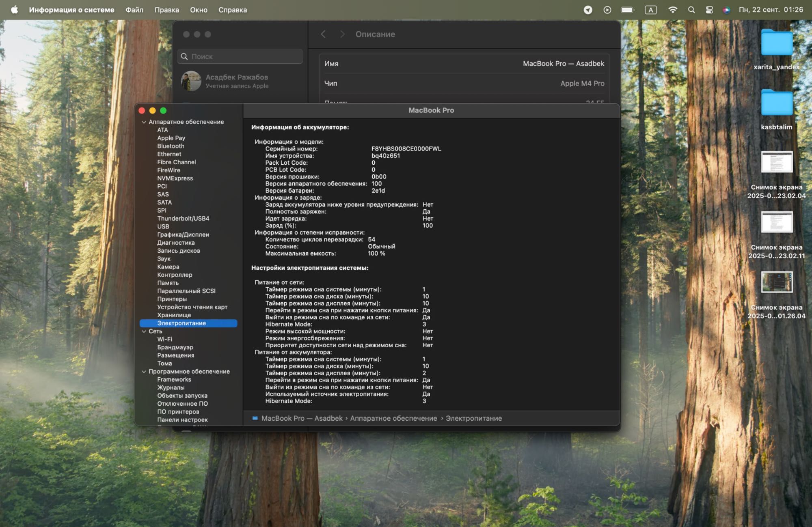Click MacBook Pro — Asadbek in path bar
This screenshot has width=812, height=527.
[x=302, y=418]
